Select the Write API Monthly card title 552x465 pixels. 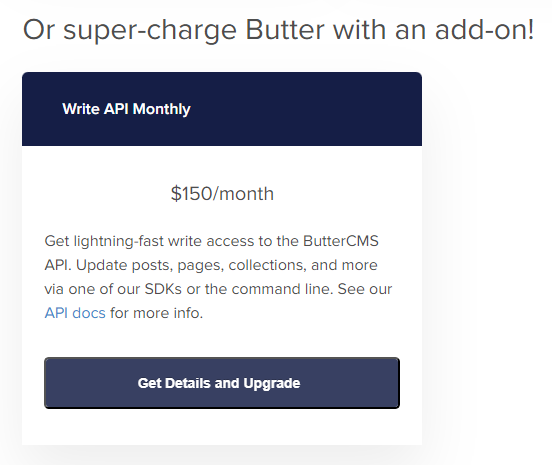click(x=126, y=109)
